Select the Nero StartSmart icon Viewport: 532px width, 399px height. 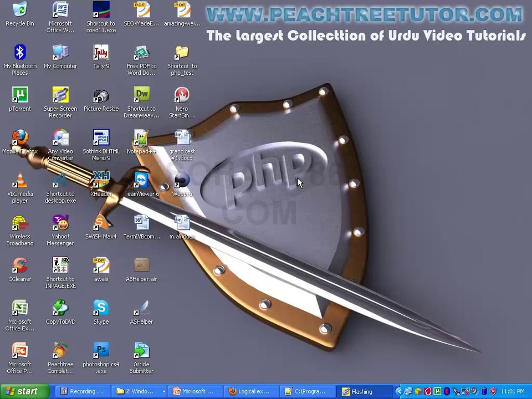(182, 102)
